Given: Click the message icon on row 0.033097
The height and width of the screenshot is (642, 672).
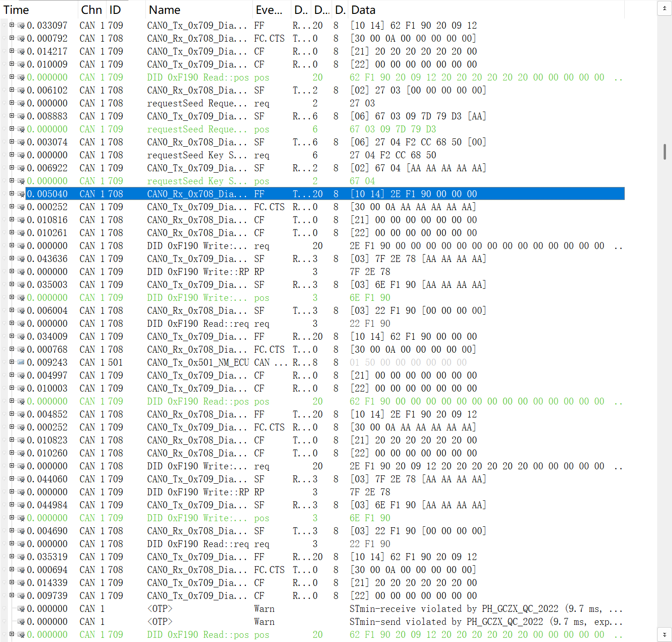Looking at the screenshot, I should (21, 25).
